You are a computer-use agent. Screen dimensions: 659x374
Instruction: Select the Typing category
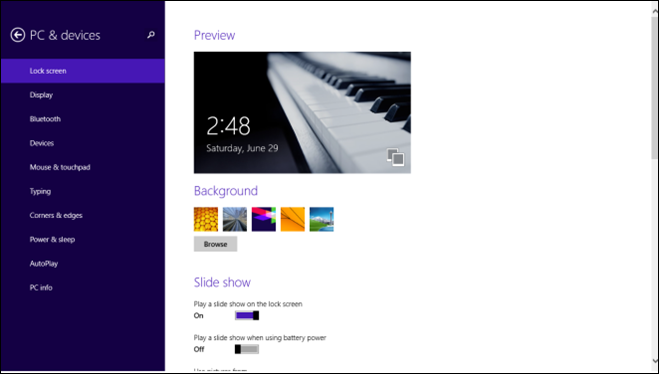click(83, 191)
